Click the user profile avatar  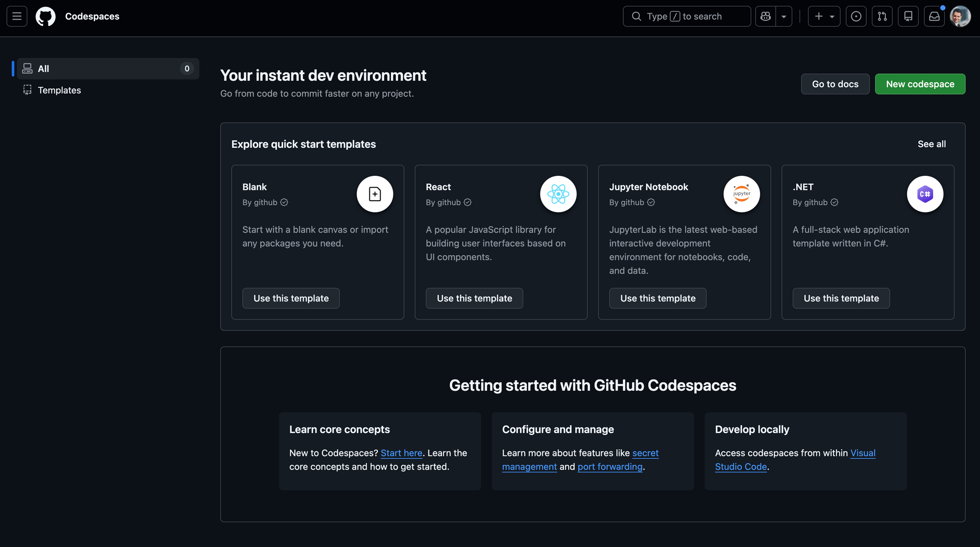point(960,16)
